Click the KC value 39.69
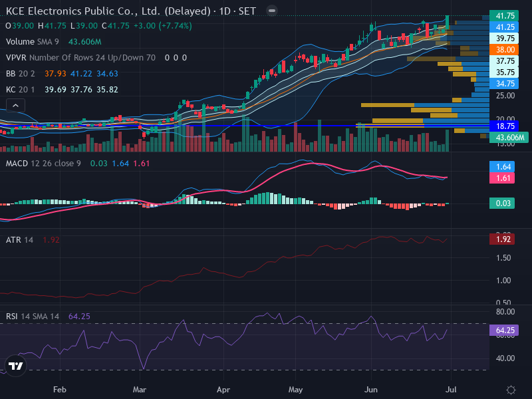 click(x=55, y=90)
